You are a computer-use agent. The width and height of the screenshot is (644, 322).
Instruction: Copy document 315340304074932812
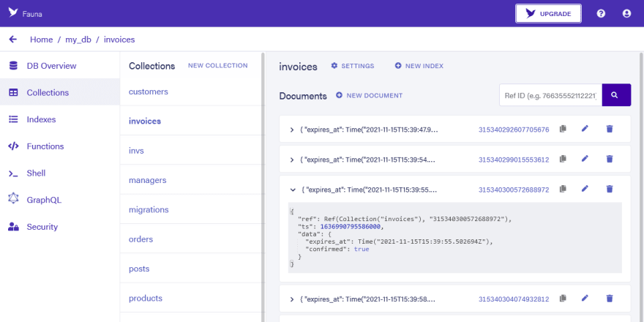coord(563,298)
